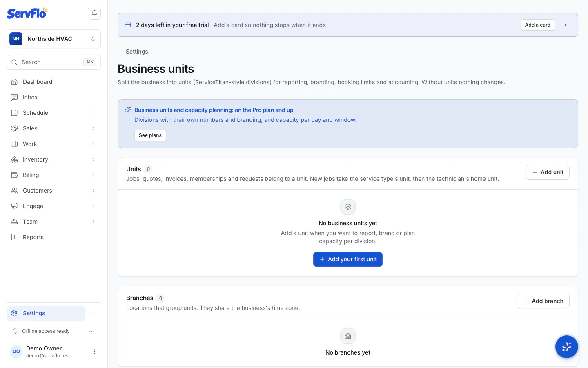Click the ServFlo logo

[27, 13]
